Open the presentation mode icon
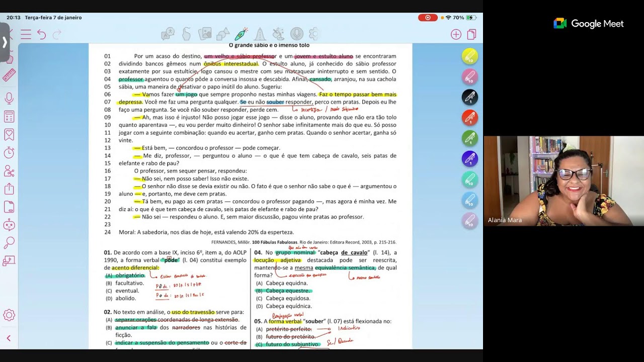This screenshot has width=644, height=362. (x=9, y=261)
